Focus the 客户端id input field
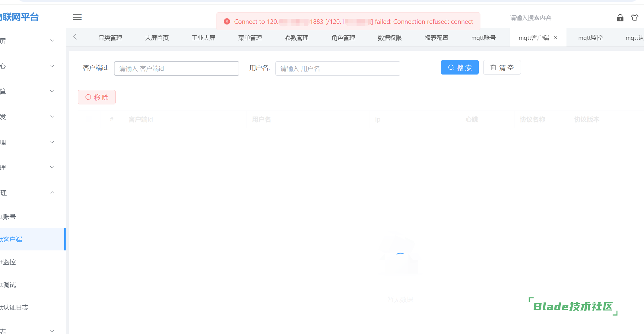The image size is (644, 334). click(x=176, y=68)
